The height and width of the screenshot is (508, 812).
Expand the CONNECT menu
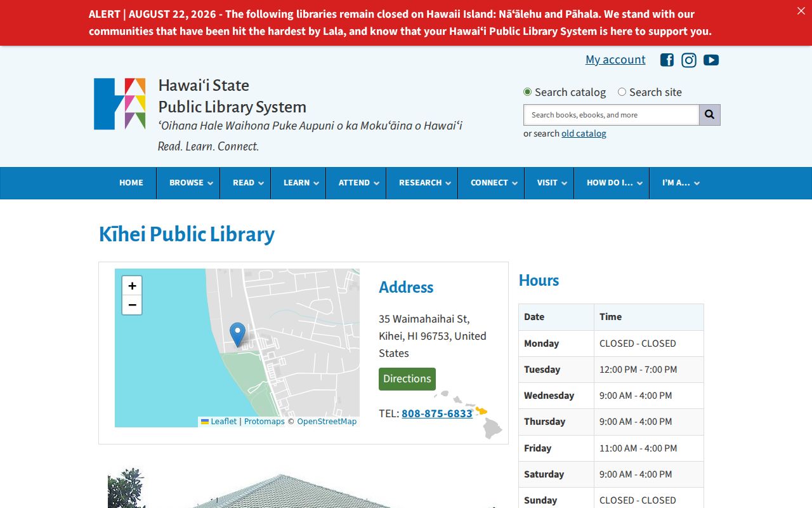point(491,183)
